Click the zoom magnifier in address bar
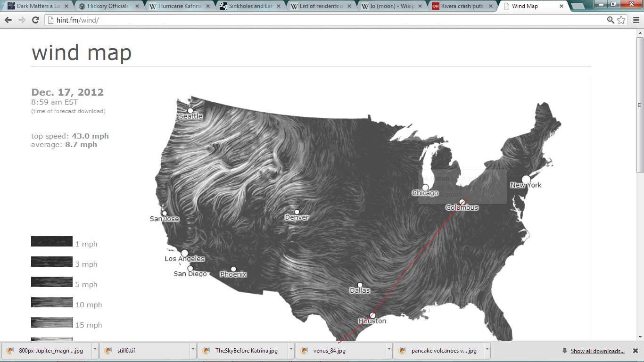This screenshot has height=362, width=644. 611,20
